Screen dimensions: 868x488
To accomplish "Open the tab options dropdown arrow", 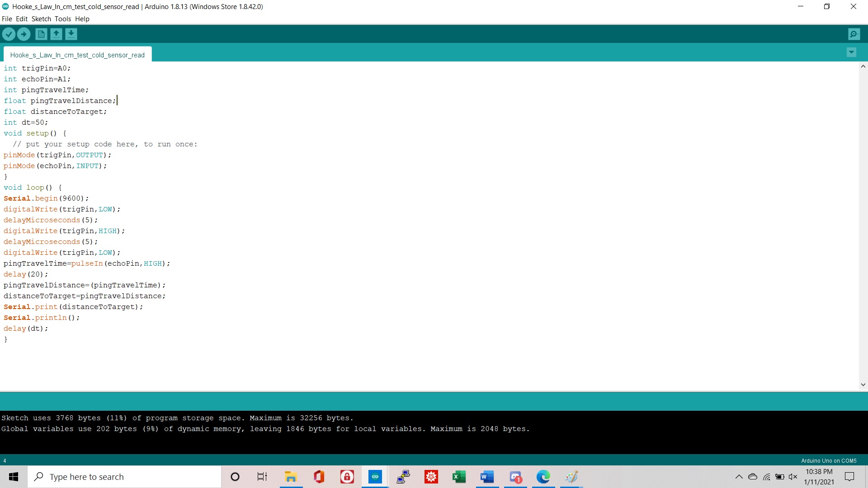I will coord(851,52).
